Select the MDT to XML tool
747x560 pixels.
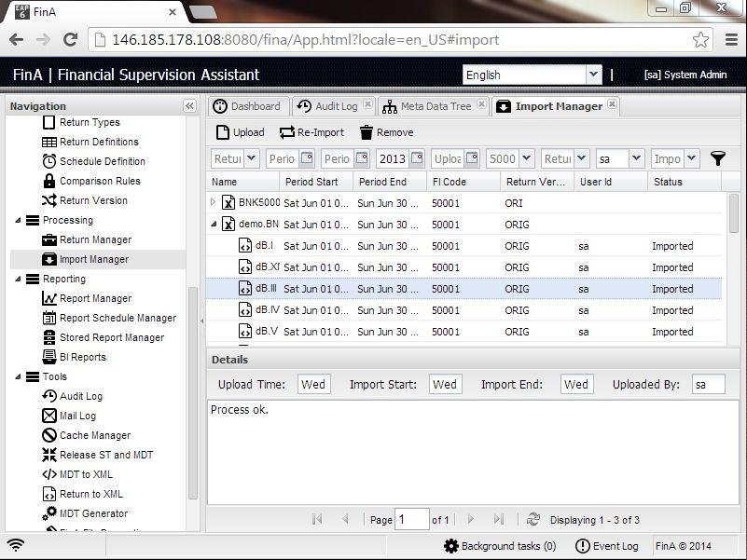[48, 474]
